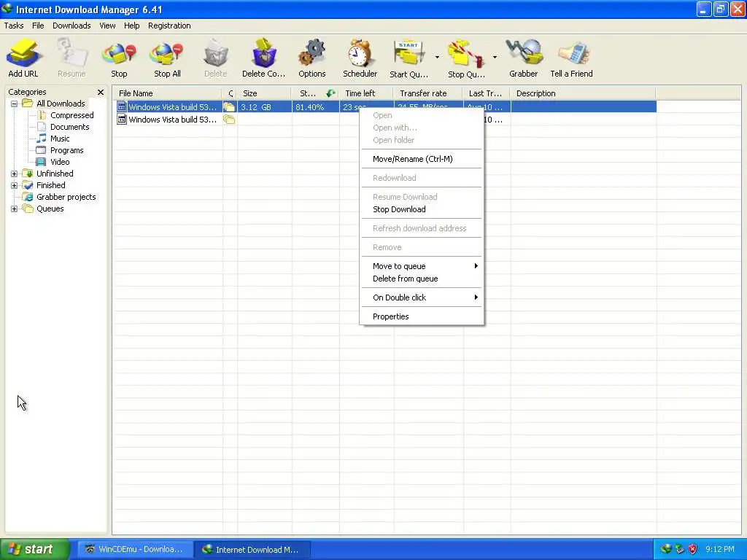
Task: Sort by File Name column header
Action: tap(167, 93)
